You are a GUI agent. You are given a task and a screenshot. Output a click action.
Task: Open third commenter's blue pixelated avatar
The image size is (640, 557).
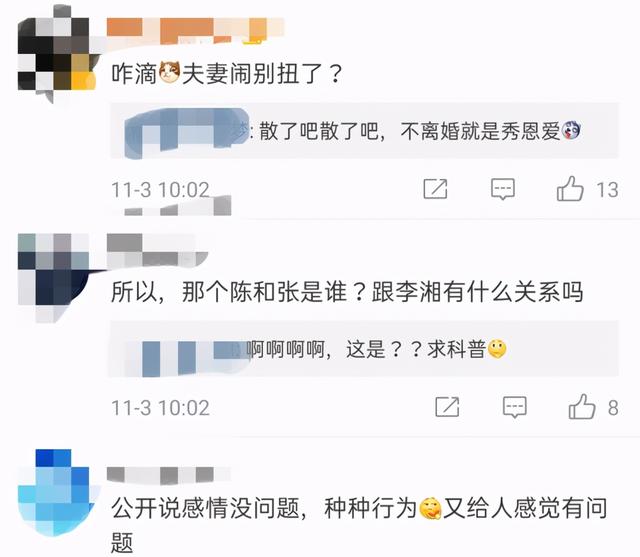coord(56,492)
